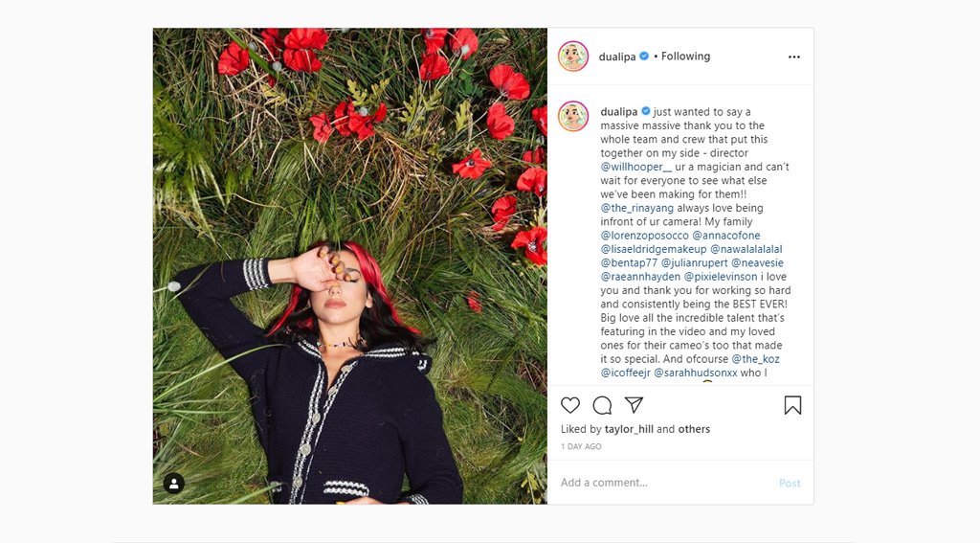Open the dualipa username in the header

tap(618, 57)
